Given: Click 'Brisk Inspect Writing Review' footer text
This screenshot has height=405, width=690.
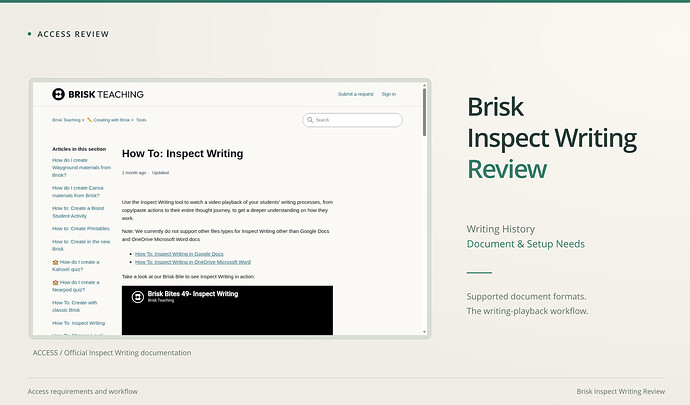Looking at the screenshot, I should pyautogui.click(x=621, y=391).
